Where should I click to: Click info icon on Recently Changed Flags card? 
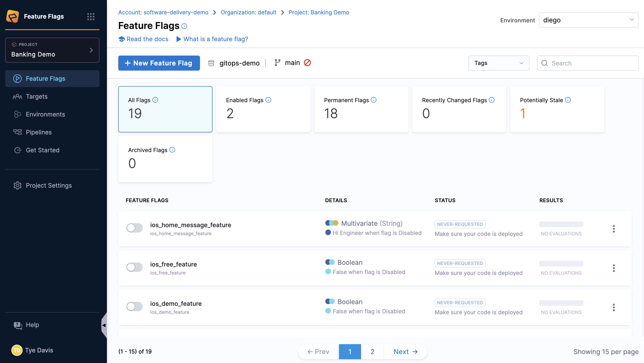click(x=492, y=100)
